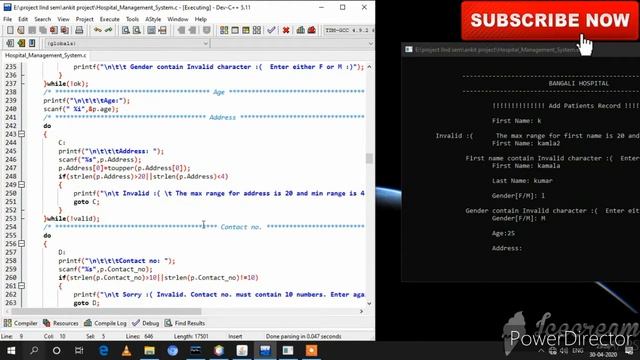Click the Print toolbar icon
Viewport: 640px width, 360px height.
pyautogui.click(x=79, y=30)
